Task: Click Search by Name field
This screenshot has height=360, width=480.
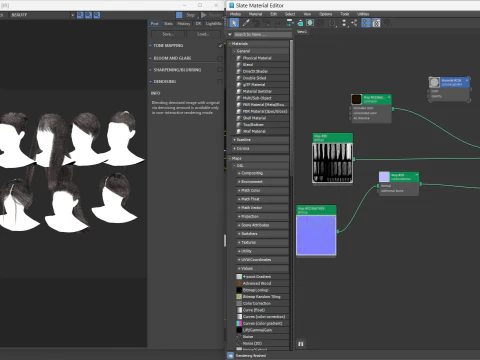Action: (x=262, y=34)
